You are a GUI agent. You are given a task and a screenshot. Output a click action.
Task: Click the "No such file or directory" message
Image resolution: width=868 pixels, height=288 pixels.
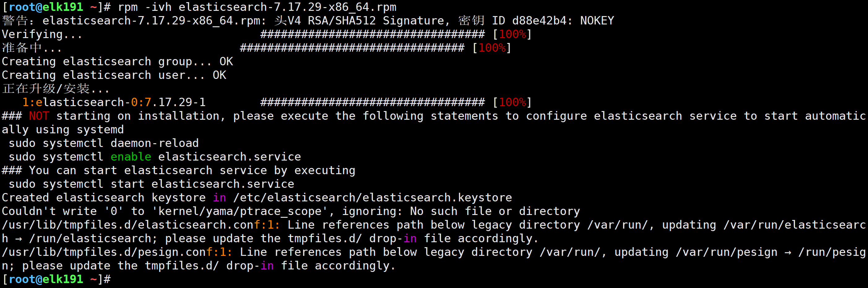[x=495, y=212]
